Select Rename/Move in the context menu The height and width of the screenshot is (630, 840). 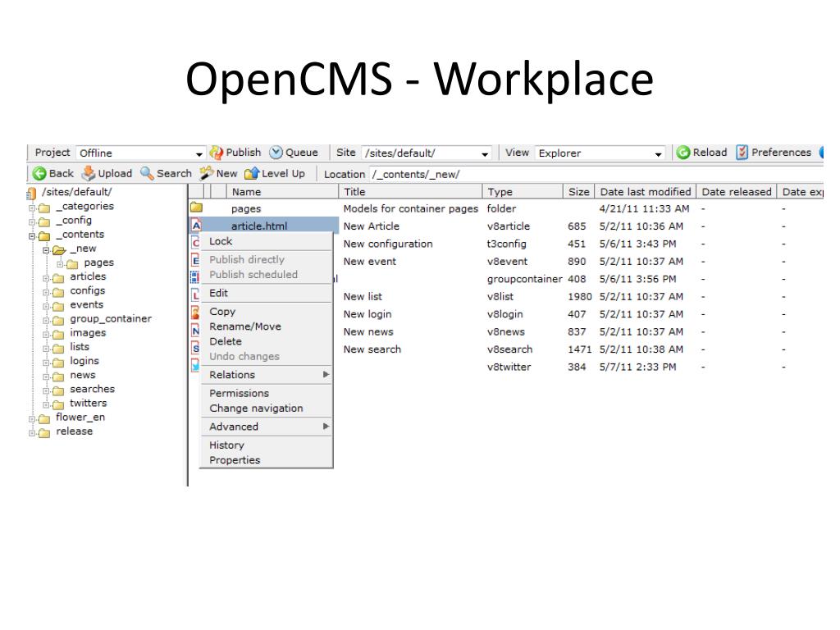[267, 326]
